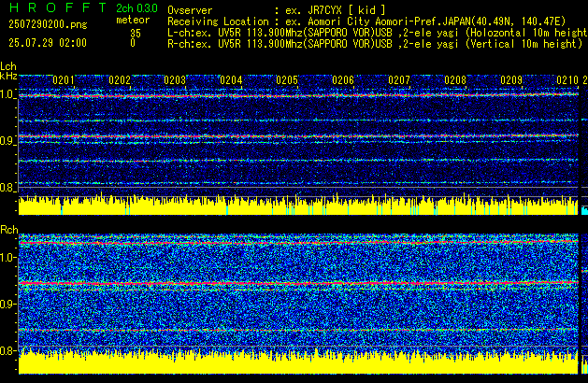Click the Rch 1.0 frequency tick label
The image size is (588, 383).
click(x=7, y=258)
